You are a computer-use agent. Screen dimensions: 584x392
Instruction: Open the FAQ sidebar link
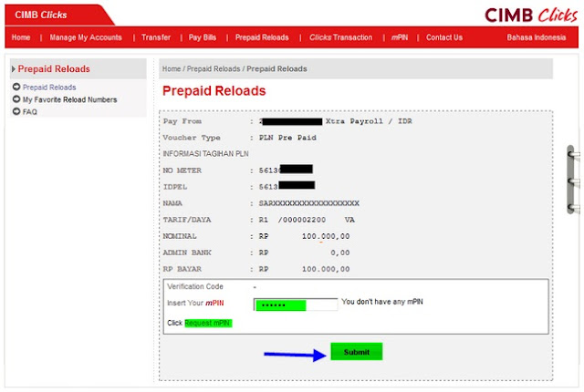coord(30,112)
